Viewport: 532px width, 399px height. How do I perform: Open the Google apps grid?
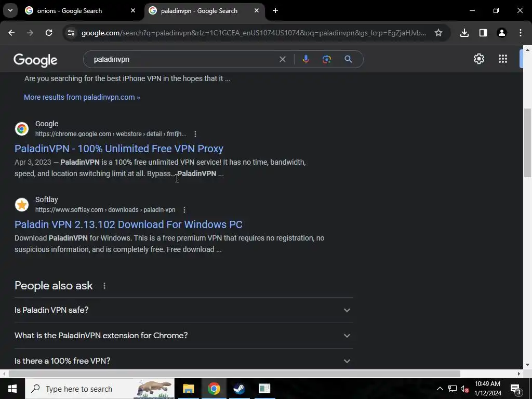click(503, 59)
